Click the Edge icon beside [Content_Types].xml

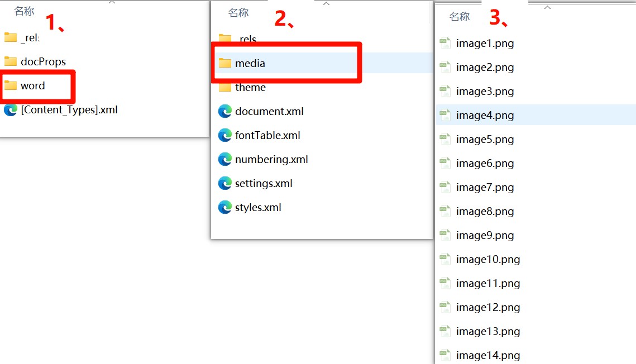pos(11,109)
